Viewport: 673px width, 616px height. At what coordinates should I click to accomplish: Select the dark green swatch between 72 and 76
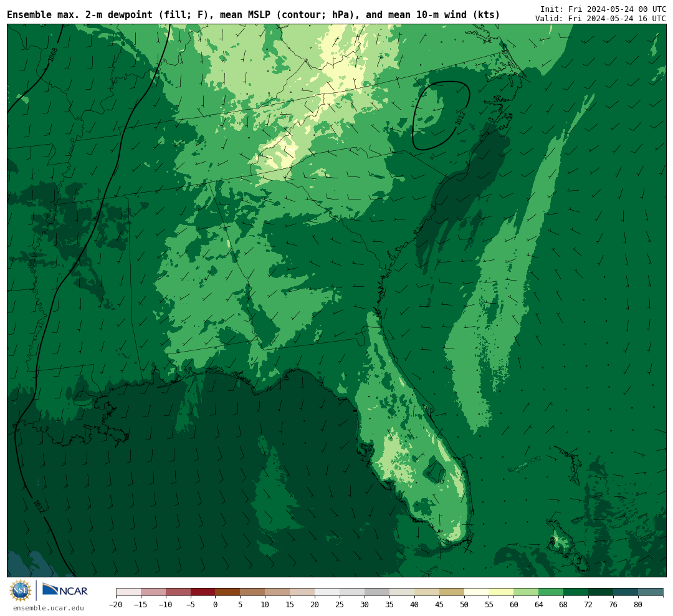[601, 592]
